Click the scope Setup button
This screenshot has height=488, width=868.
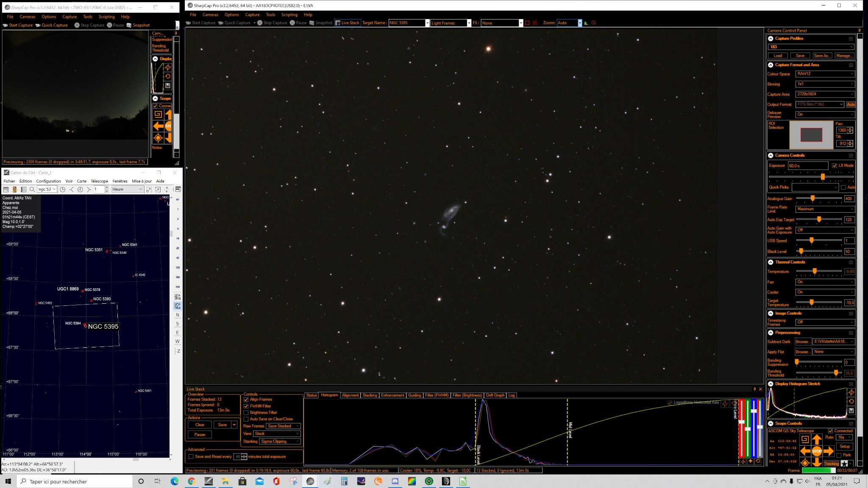tap(845, 446)
